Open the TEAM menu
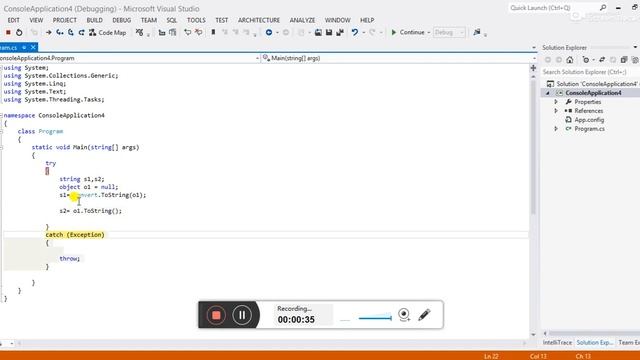The image size is (640, 360). pos(149,20)
